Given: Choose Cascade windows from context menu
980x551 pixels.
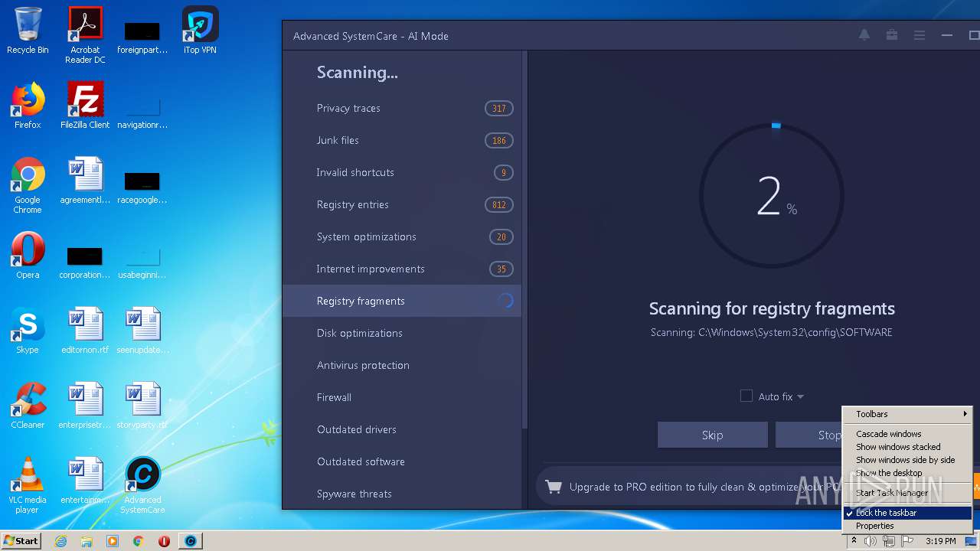Looking at the screenshot, I should click(907, 434).
